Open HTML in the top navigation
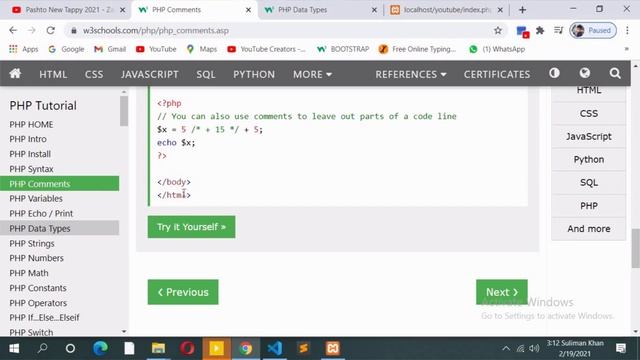Image resolution: width=640 pixels, height=360 pixels. (x=53, y=74)
